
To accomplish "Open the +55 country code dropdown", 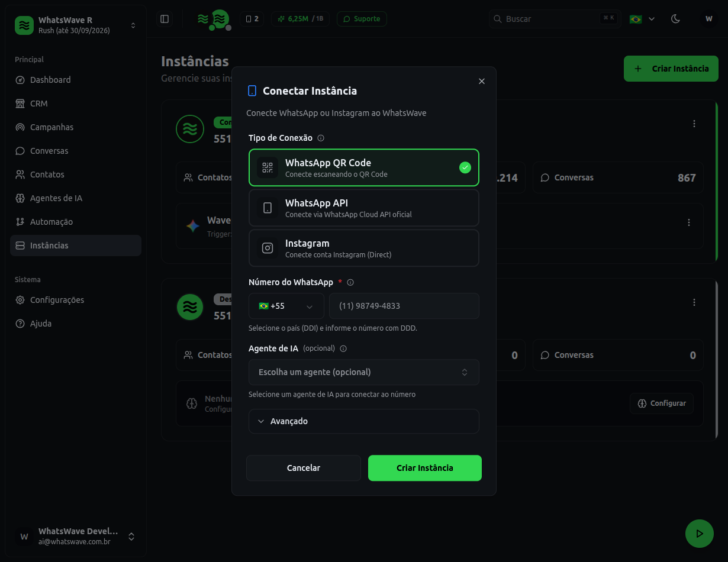I will coord(286,306).
